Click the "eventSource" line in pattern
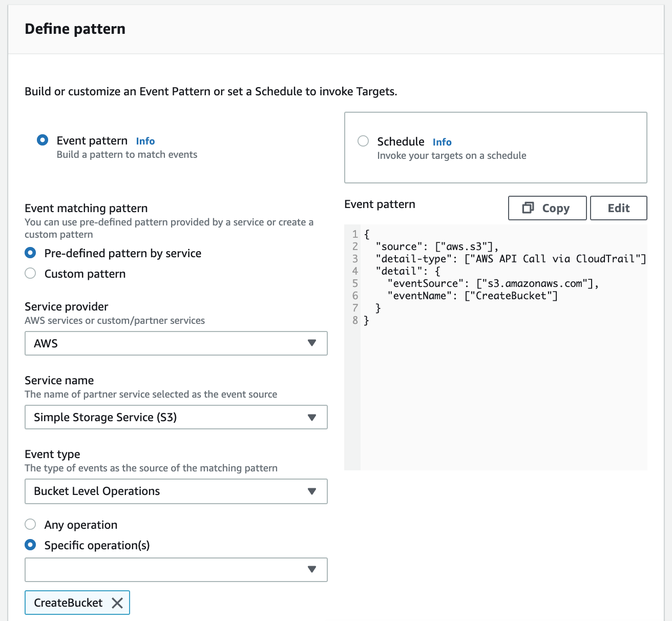 coord(493,283)
